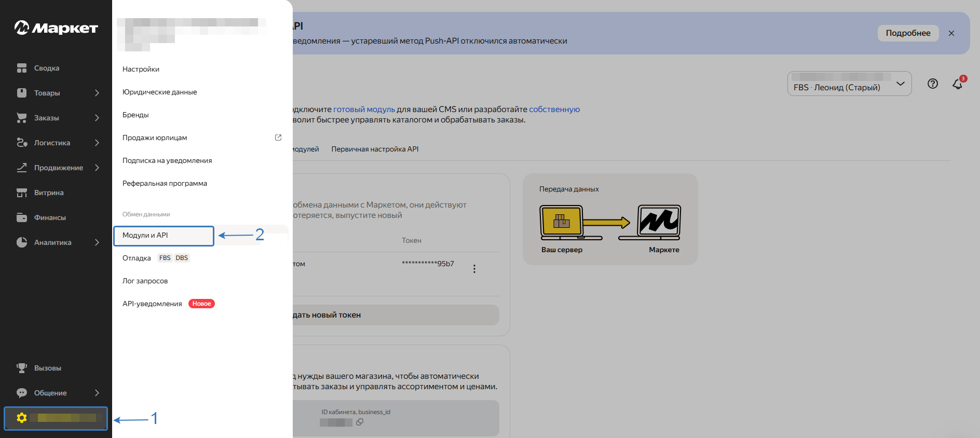
Task: Follow the собственную link
Action: pyautogui.click(x=554, y=109)
